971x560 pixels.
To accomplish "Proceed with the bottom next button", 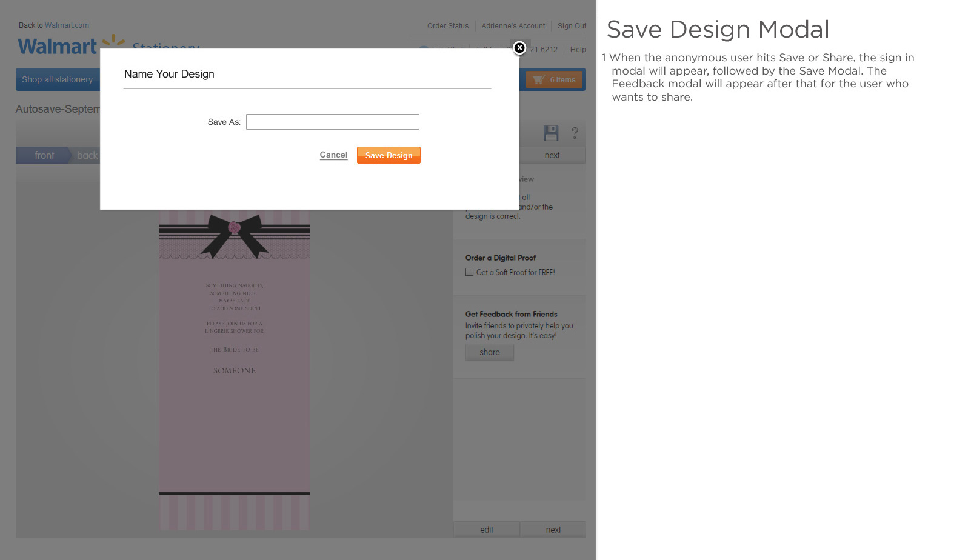I will pos(553,529).
